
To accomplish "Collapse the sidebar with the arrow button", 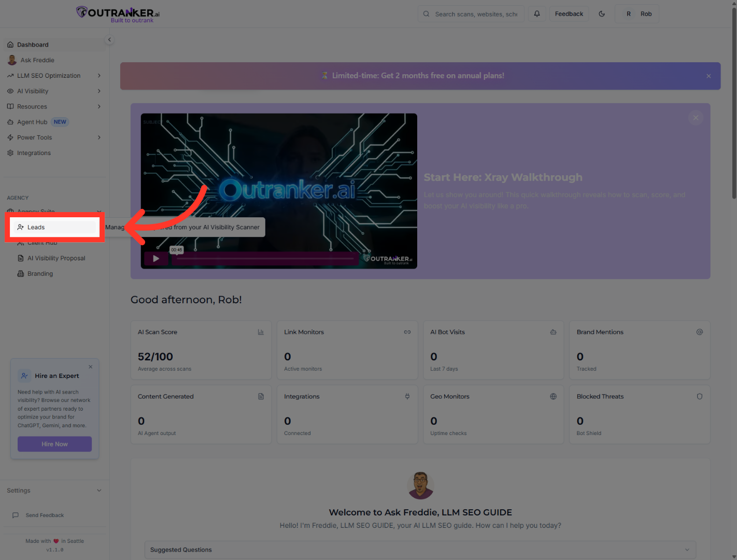I will tap(109, 39).
